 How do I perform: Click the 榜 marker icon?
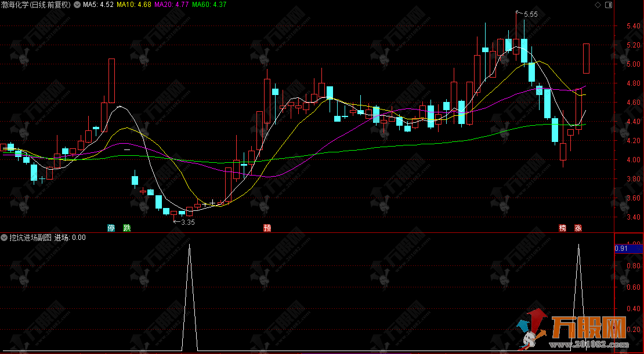pos(562,228)
